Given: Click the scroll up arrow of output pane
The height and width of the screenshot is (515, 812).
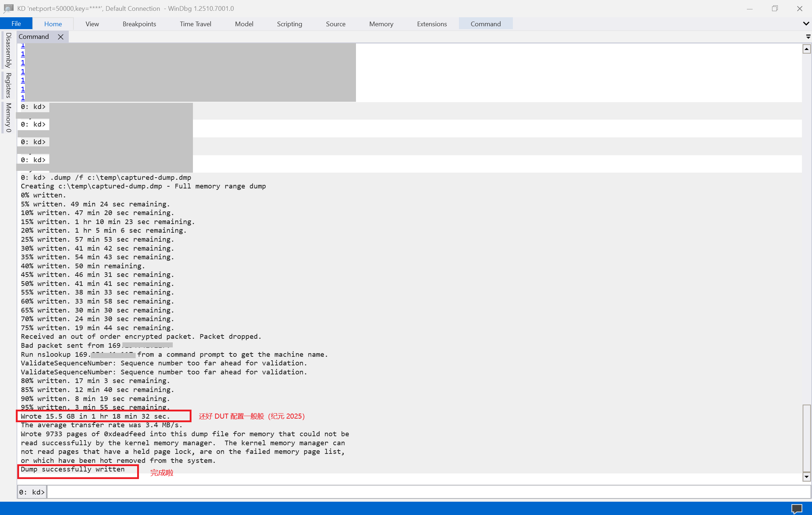Looking at the screenshot, I should tap(807, 49).
